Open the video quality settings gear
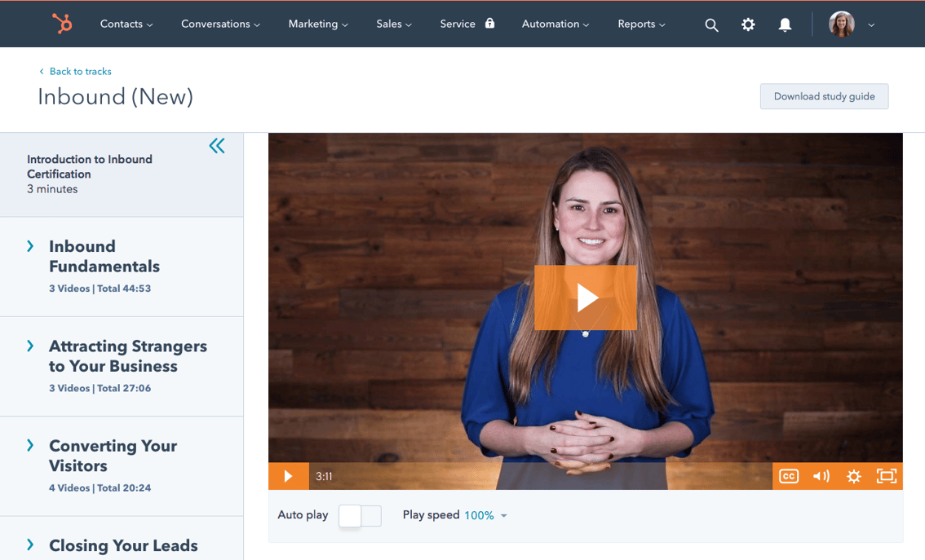The image size is (925, 560). tap(853, 475)
